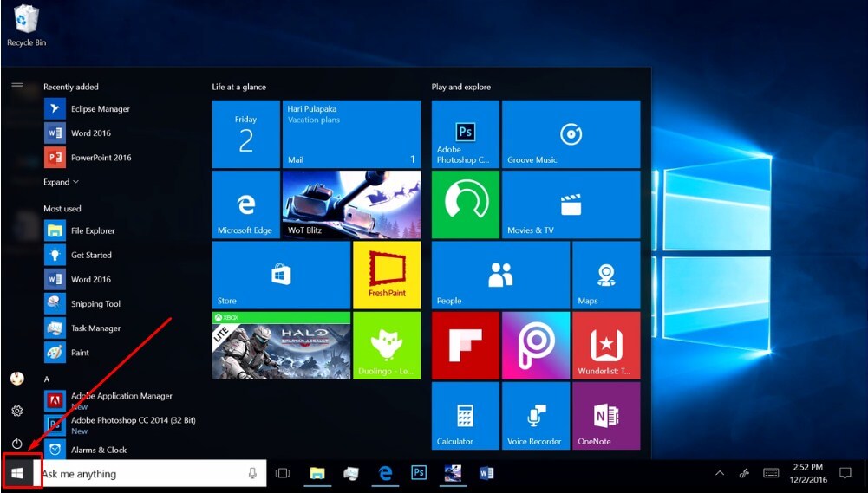Open the Action Center notifications icon
868x493 pixels.
(x=845, y=473)
